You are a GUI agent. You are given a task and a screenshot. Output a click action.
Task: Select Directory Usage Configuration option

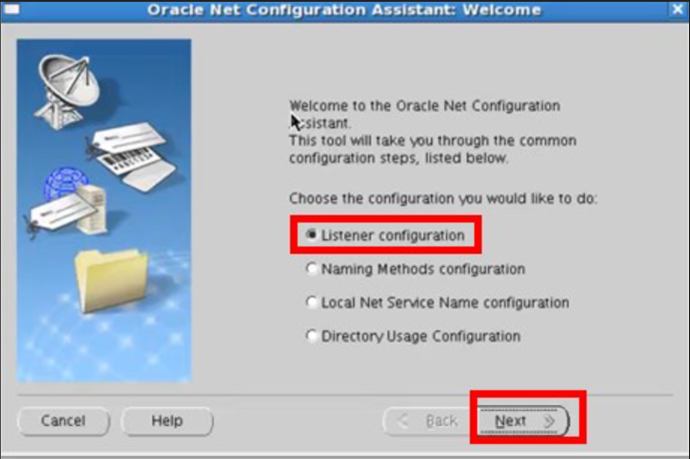tap(312, 336)
